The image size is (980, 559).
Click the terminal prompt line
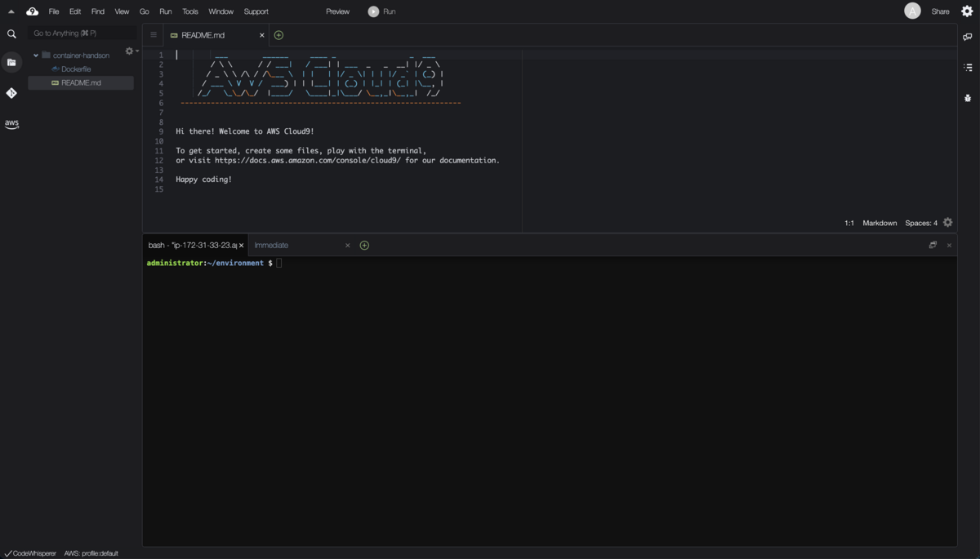click(x=214, y=263)
